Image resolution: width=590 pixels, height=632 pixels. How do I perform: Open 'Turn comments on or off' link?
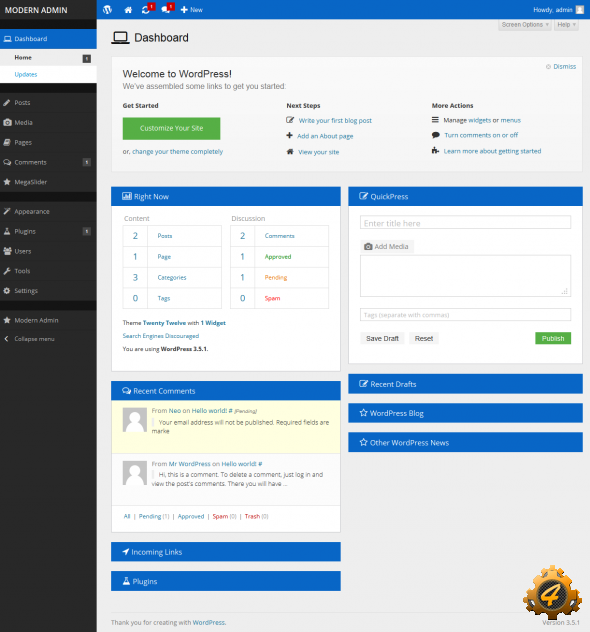pos(481,135)
